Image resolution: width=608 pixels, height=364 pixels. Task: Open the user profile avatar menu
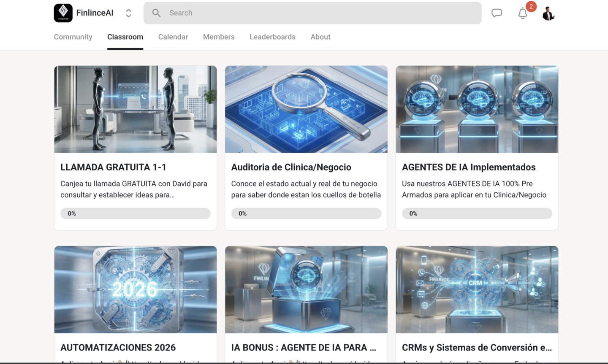(548, 13)
